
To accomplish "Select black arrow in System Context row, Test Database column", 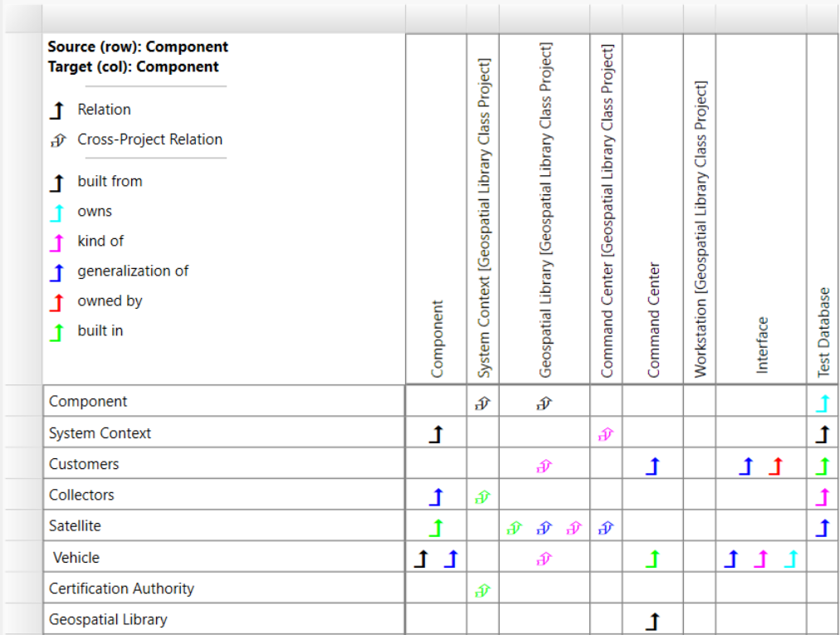I will (x=823, y=434).
